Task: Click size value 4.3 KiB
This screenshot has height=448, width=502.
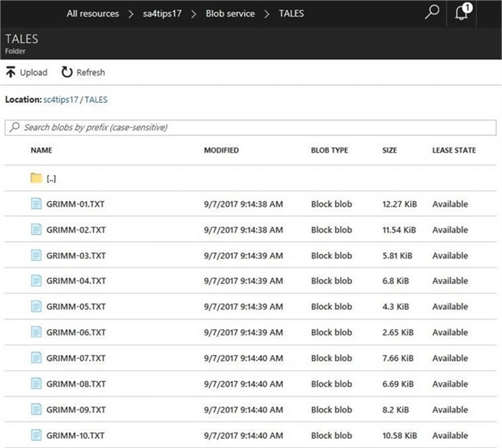Action: (x=396, y=307)
